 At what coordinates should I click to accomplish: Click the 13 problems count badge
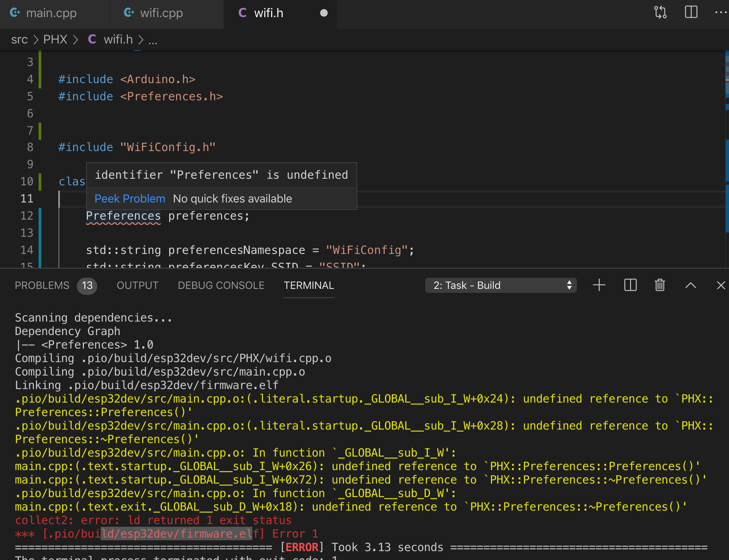(87, 286)
